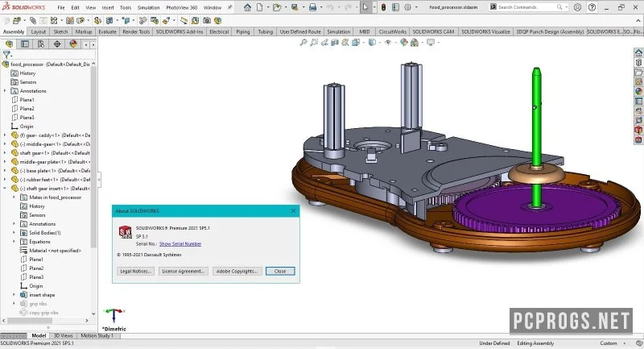644x349 pixels.
Task: Open the Options gear icon
Action: coord(407,7)
